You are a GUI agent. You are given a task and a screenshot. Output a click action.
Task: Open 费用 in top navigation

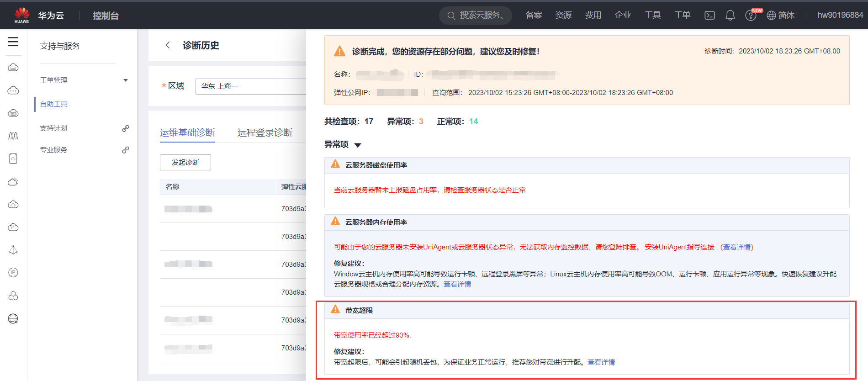593,15
